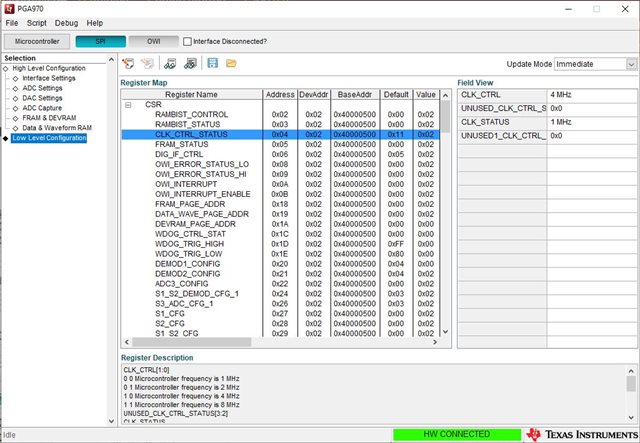This screenshot has width=640, height=443.
Task: Select the S3_ADC_CFG_1 register row
Action: pos(280,304)
